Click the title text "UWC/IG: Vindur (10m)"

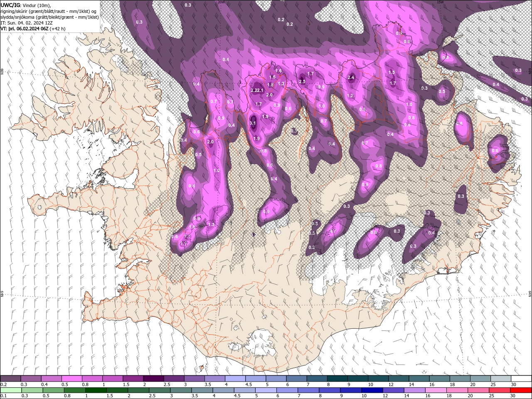coord(25,5)
